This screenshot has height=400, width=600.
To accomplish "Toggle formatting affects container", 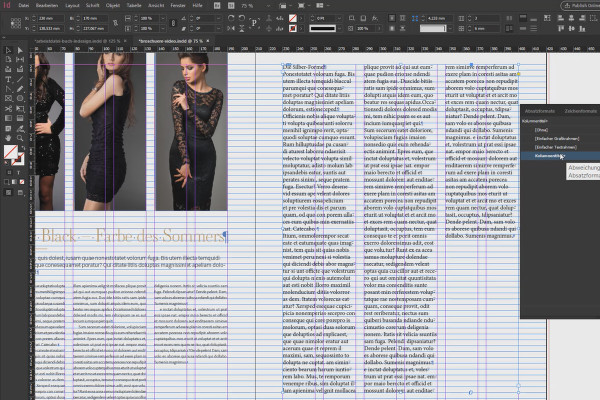I will 9,172.
